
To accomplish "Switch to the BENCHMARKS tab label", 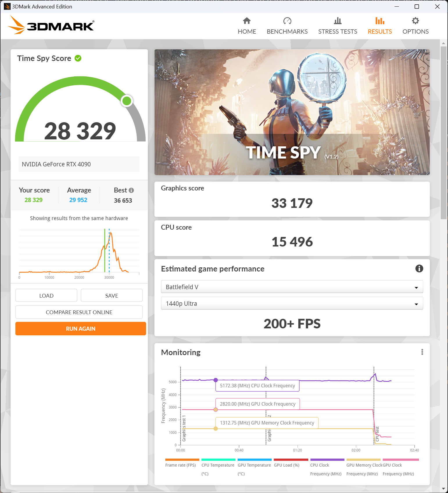I will click(x=287, y=31).
